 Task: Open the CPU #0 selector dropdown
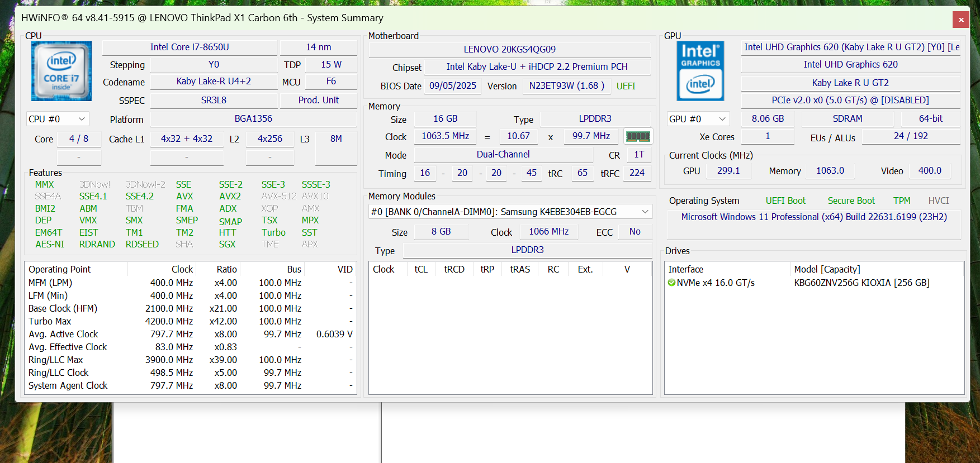tap(58, 119)
